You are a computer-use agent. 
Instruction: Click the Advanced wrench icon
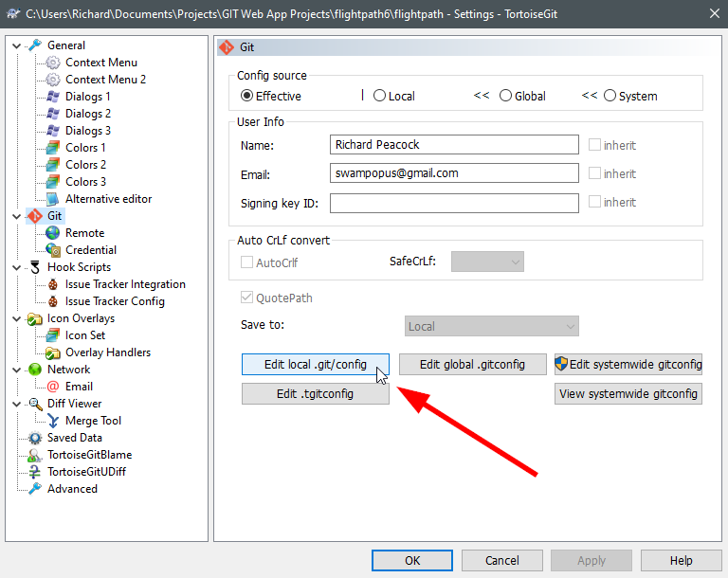coord(35,489)
